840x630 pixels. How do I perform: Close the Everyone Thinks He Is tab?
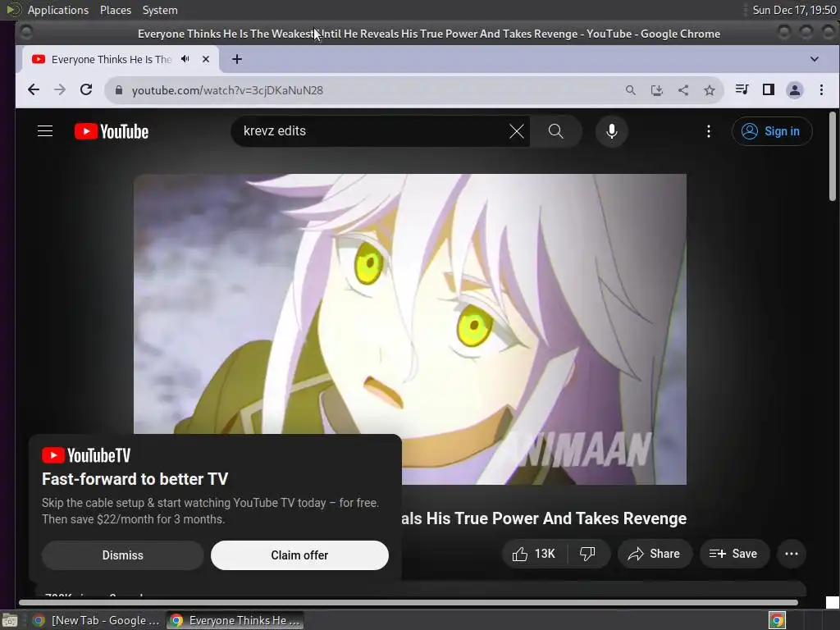tap(206, 59)
